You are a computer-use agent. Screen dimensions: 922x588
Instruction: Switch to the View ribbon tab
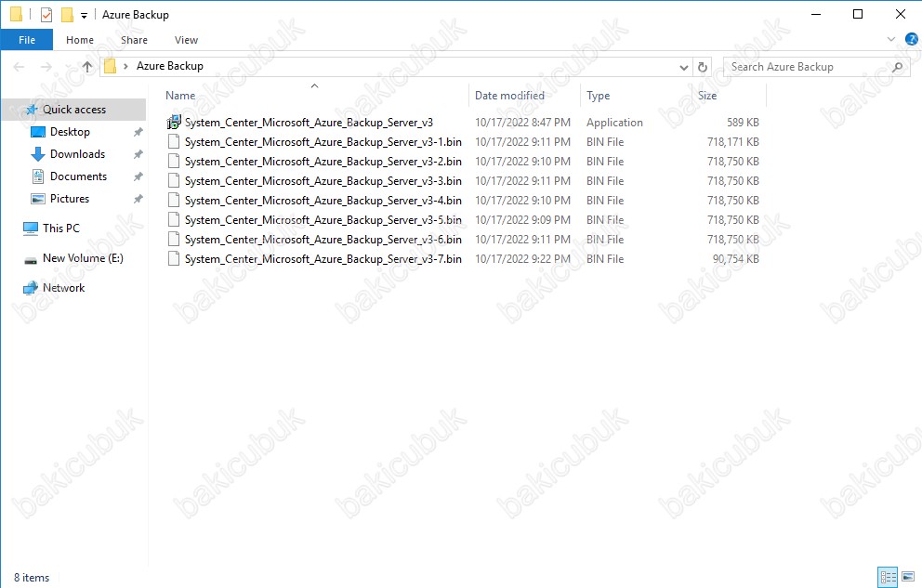[186, 40]
